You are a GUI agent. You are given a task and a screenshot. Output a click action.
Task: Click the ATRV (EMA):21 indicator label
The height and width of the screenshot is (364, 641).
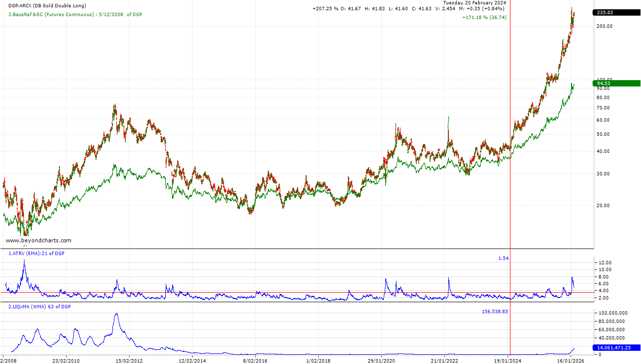(35, 254)
